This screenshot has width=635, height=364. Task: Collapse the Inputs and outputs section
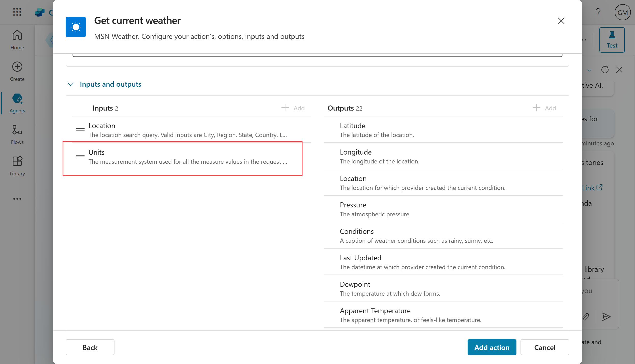point(71,84)
